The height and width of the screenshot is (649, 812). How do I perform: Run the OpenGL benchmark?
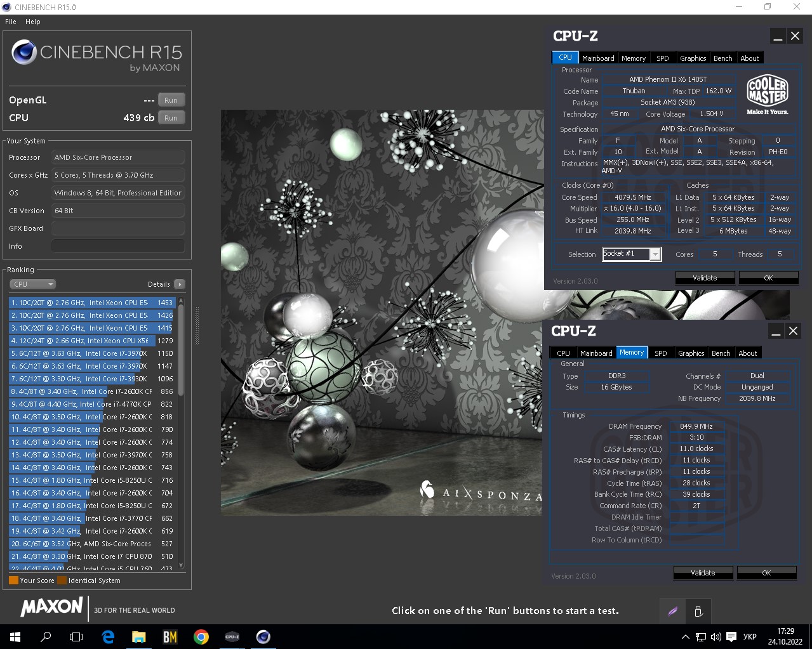171,100
